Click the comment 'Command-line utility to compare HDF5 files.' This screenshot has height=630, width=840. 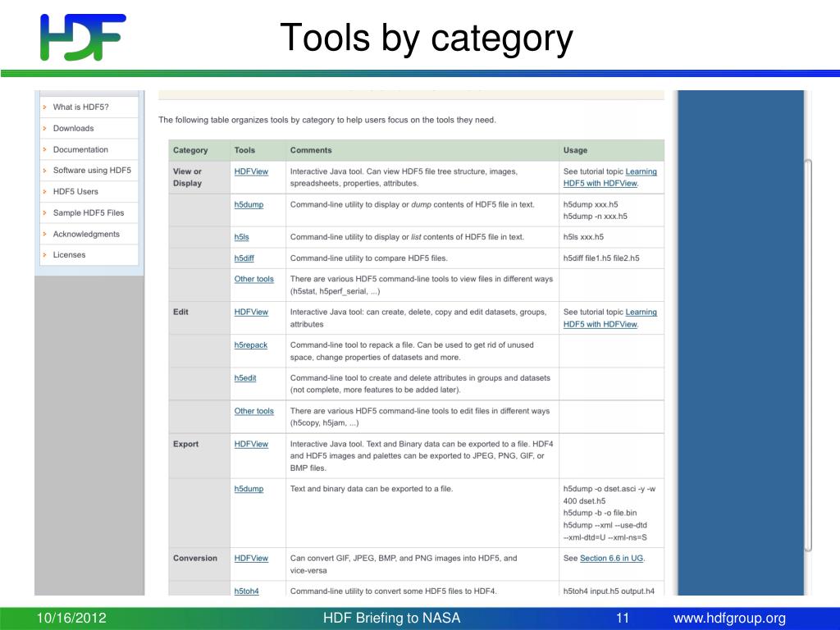point(369,258)
